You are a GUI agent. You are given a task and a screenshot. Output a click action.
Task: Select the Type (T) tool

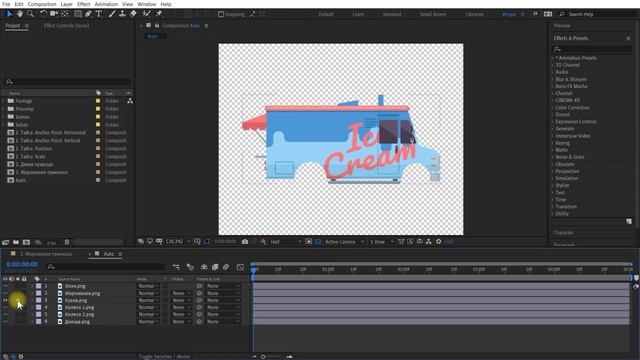coord(99,14)
